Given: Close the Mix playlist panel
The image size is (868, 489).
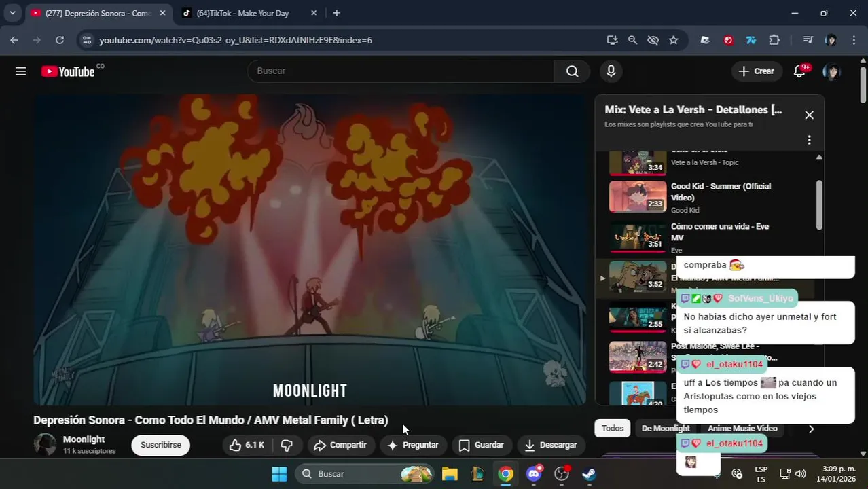Looking at the screenshot, I should (809, 115).
